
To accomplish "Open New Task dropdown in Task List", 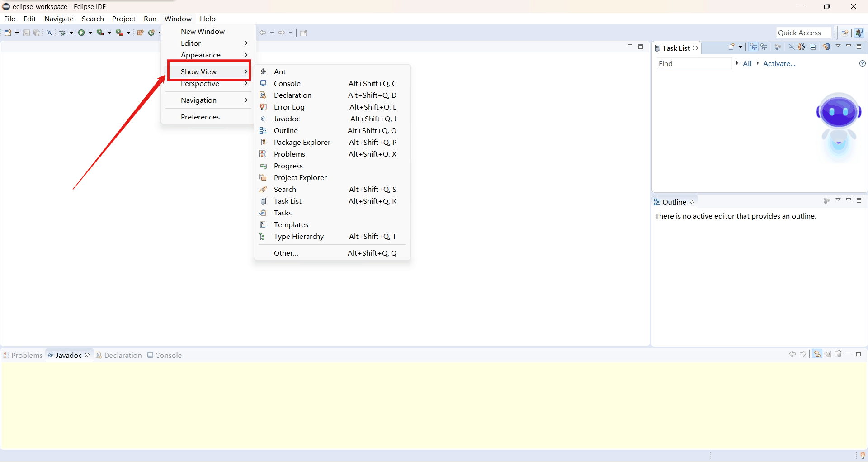I will (740, 47).
